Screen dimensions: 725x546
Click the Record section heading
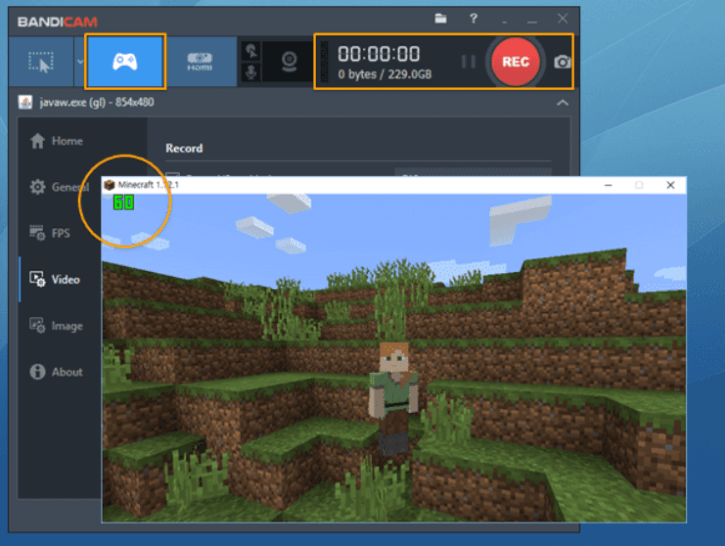[184, 148]
